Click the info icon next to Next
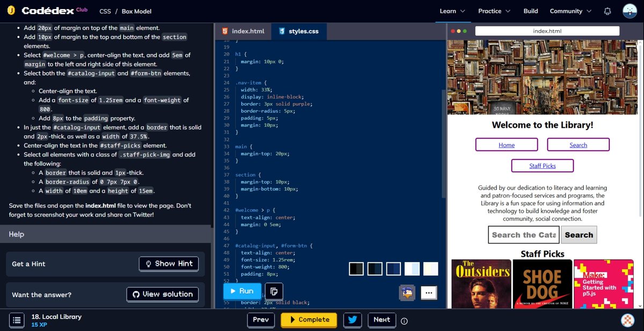 click(x=404, y=321)
